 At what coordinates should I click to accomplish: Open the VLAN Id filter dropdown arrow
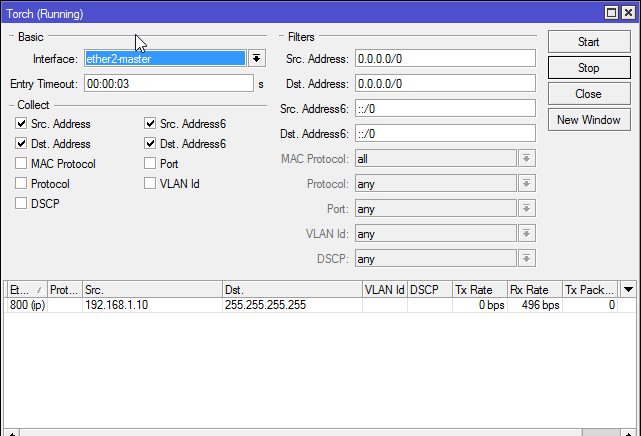pyautogui.click(x=527, y=233)
